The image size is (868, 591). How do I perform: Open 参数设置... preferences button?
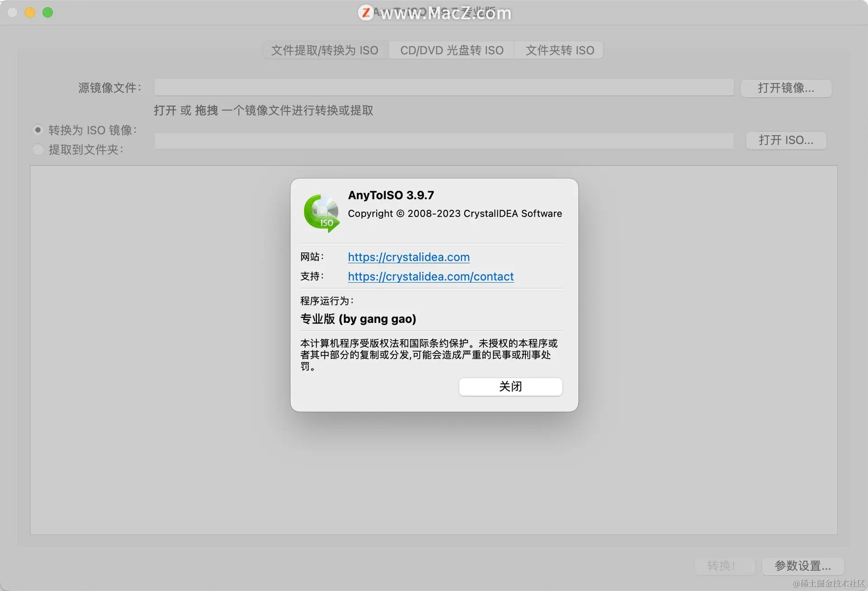(x=802, y=566)
